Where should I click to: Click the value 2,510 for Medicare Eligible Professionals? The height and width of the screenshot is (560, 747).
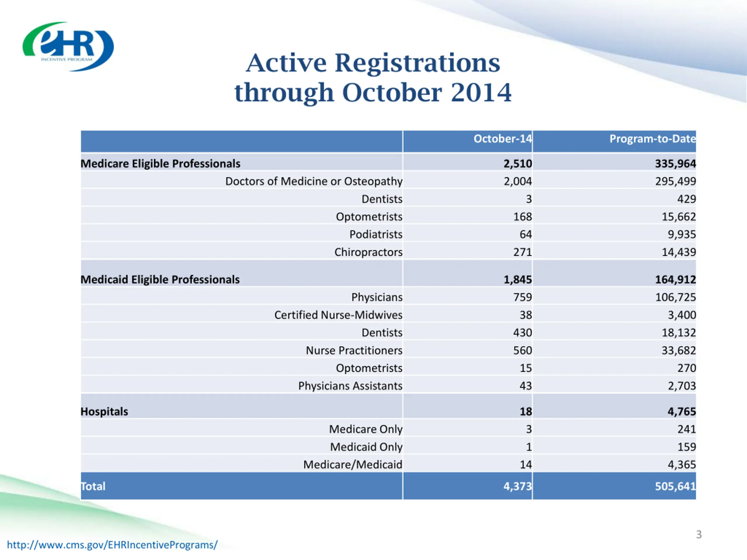(518, 164)
